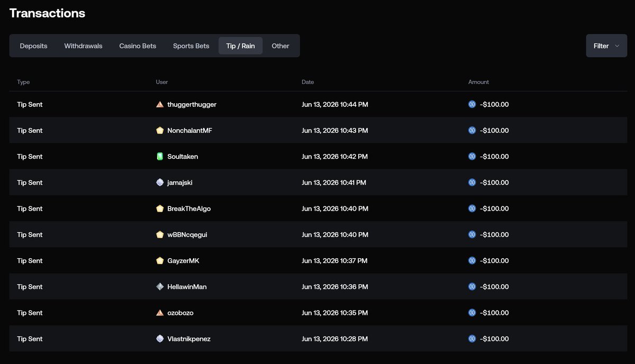Viewport: 635px width, 364px height.
Task: Click the date Jun 13, 2026 10:42 PM
Action: pyautogui.click(x=335, y=157)
